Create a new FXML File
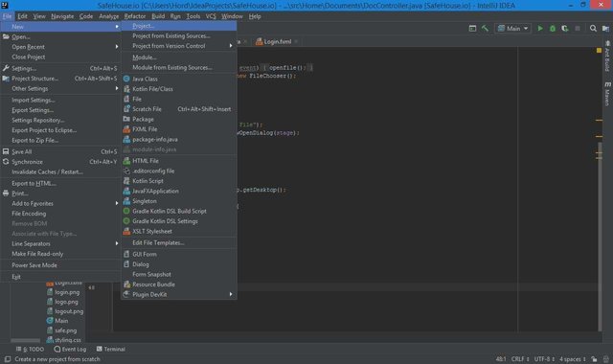The width and height of the screenshot is (613, 364). tap(179, 129)
